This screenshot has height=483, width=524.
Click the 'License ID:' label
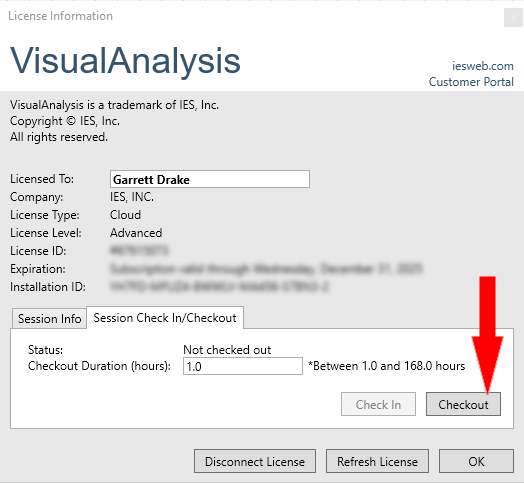coord(38,251)
